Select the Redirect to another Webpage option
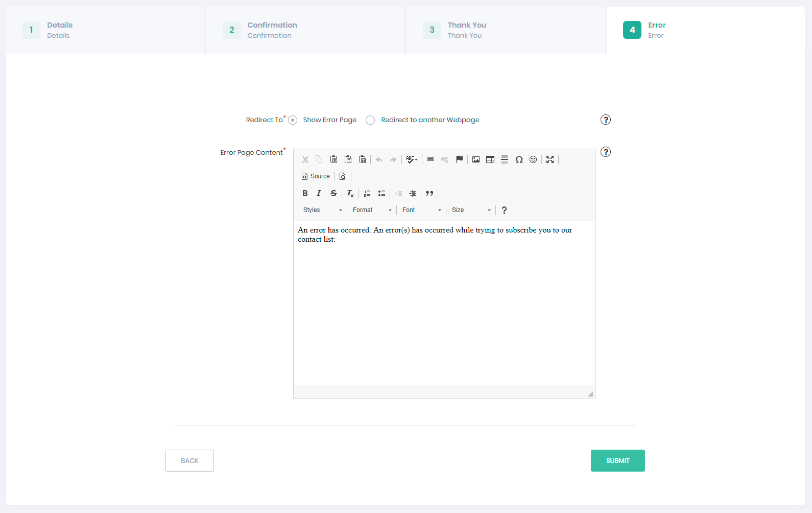Viewport: 812px width, 513px height. click(x=370, y=120)
